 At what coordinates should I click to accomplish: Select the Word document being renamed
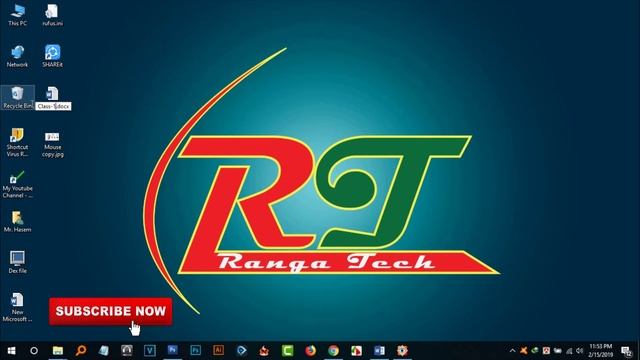coord(52,93)
